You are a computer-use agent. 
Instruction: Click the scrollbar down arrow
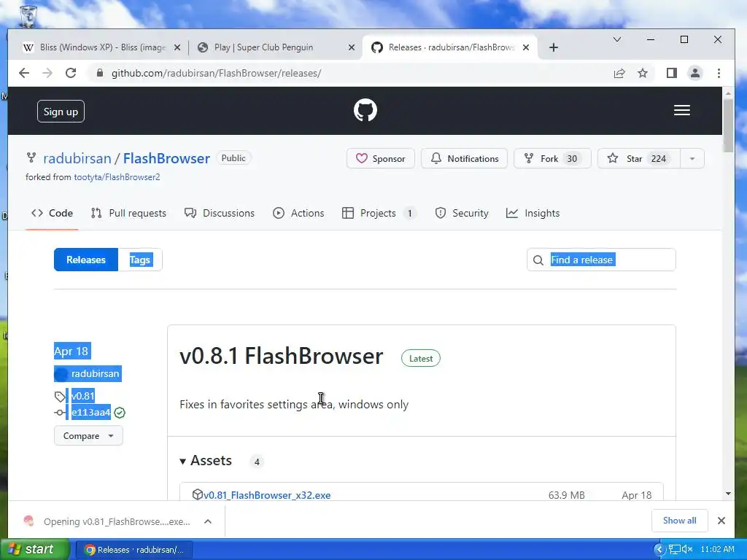728,494
